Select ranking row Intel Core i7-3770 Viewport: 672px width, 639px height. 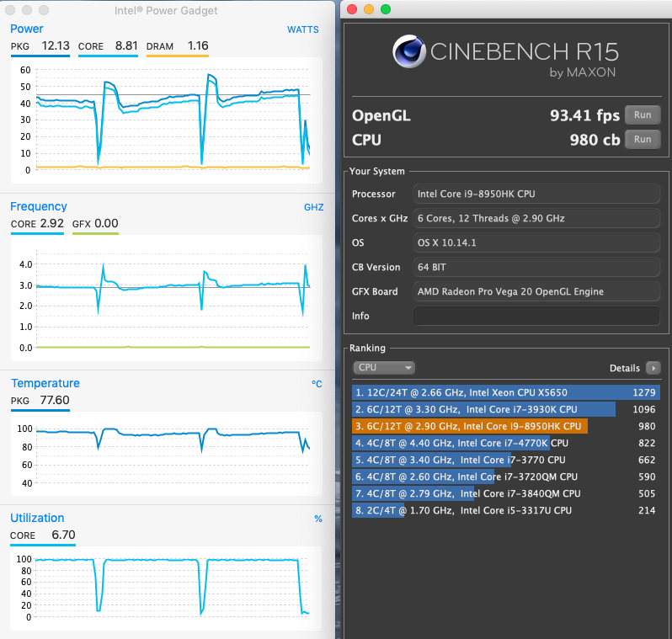click(506, 460)
